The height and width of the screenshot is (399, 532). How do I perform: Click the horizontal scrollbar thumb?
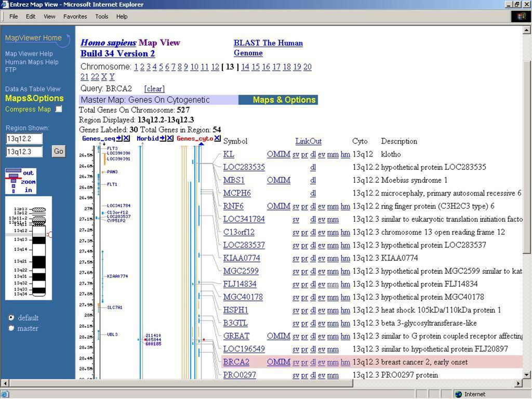pyautogui.click(x=181, y=383)
